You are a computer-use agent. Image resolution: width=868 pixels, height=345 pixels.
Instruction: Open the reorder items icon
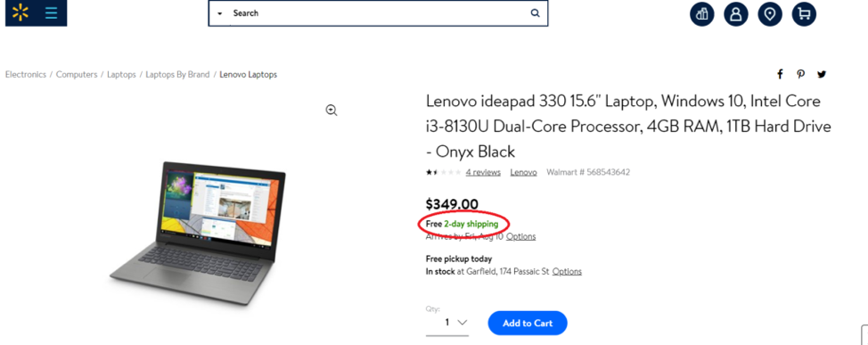click(702, 14)
